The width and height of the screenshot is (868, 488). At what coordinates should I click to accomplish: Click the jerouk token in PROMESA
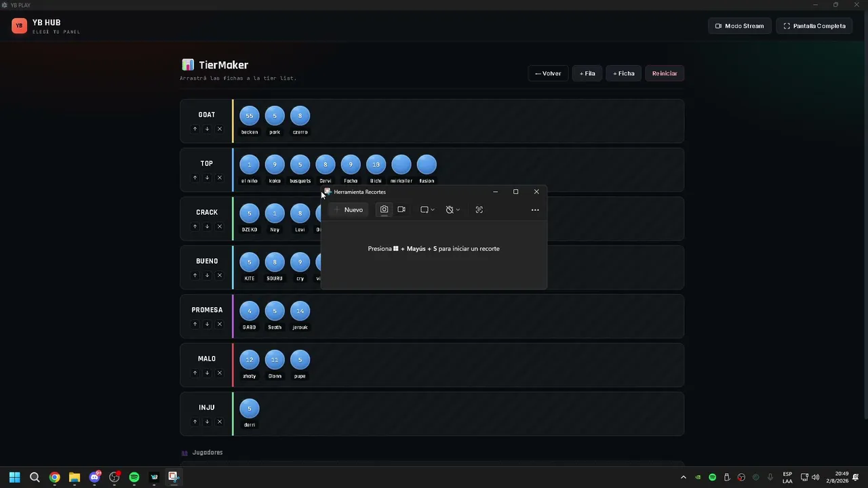(300, 311)
